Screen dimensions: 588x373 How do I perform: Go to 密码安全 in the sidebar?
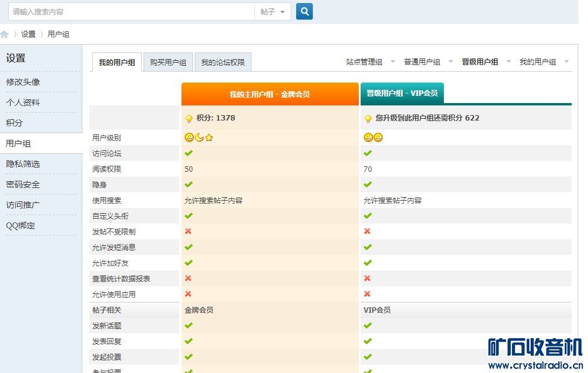click(23, 184)
